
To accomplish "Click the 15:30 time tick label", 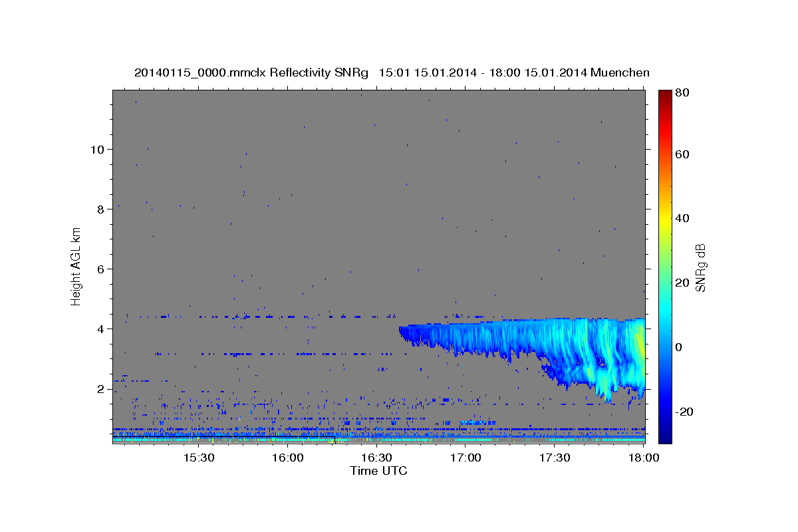I will 198,458.
